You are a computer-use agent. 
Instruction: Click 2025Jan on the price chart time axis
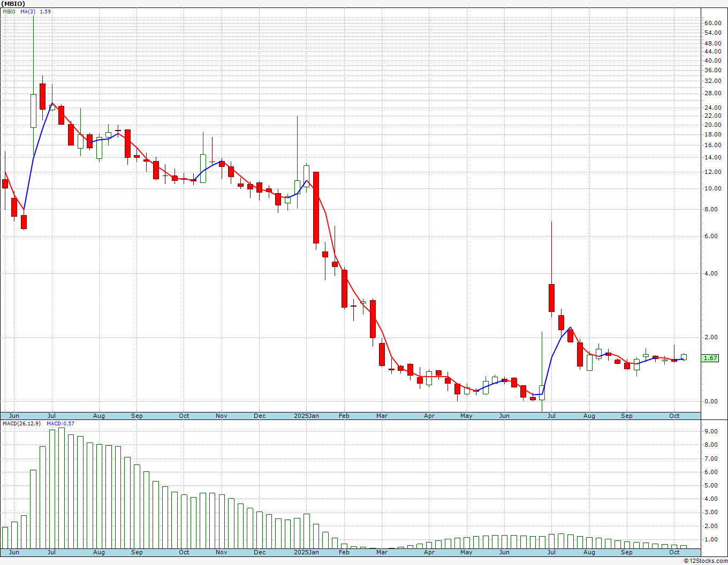pyautogui.click(x=307, y=416)
